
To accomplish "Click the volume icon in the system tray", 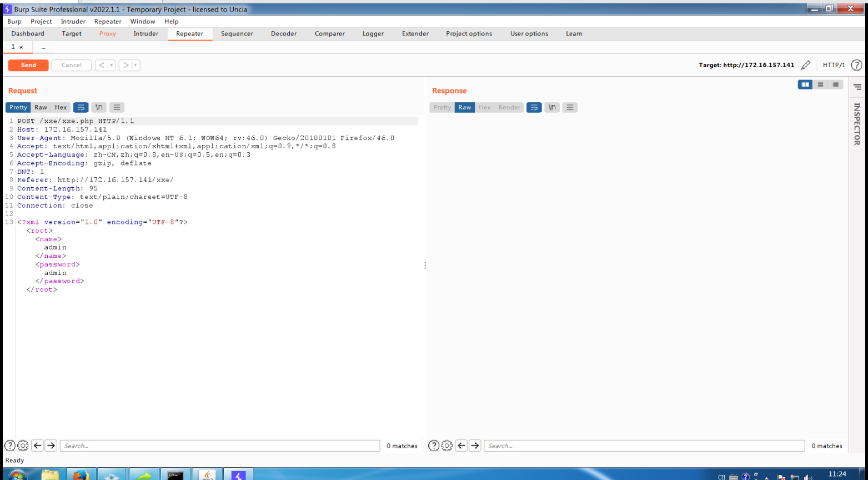I will click(809, 476).
